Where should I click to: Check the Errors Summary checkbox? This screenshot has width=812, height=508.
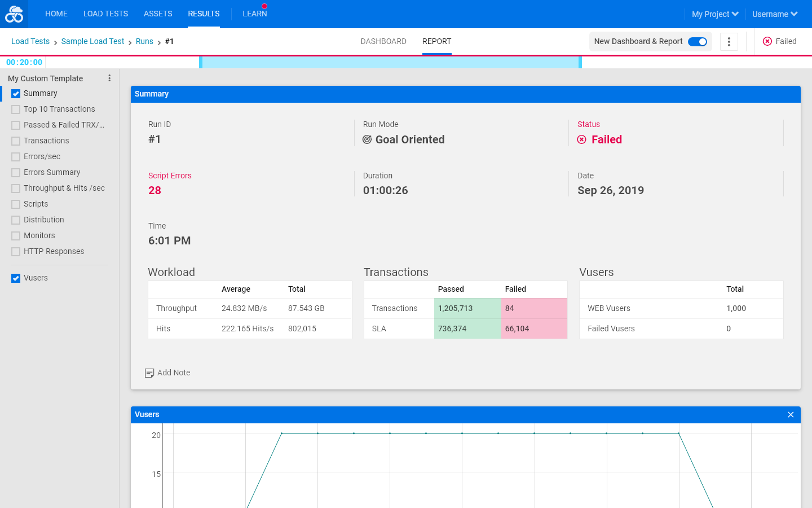click(x=16, y=173)
